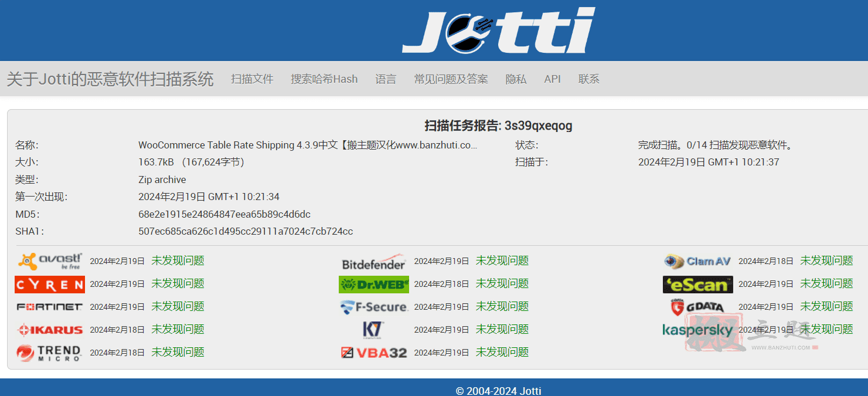Click the Trend Micro logo

click(x=49, y=353)
